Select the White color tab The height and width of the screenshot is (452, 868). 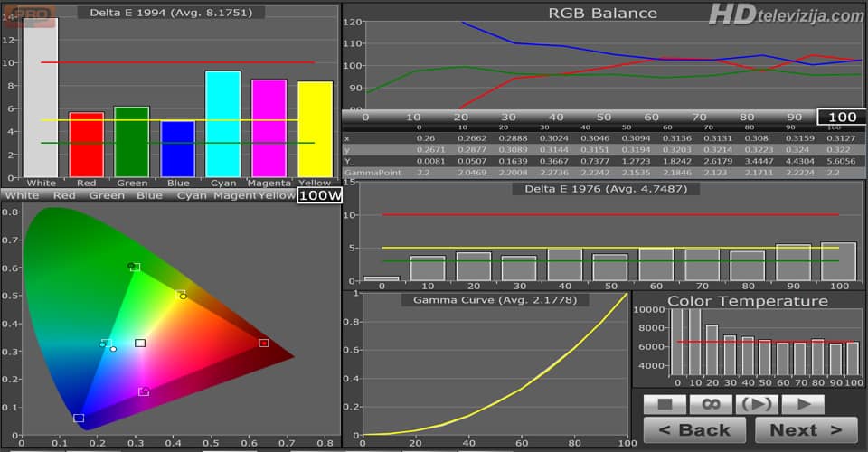click(x=23, y=195)
